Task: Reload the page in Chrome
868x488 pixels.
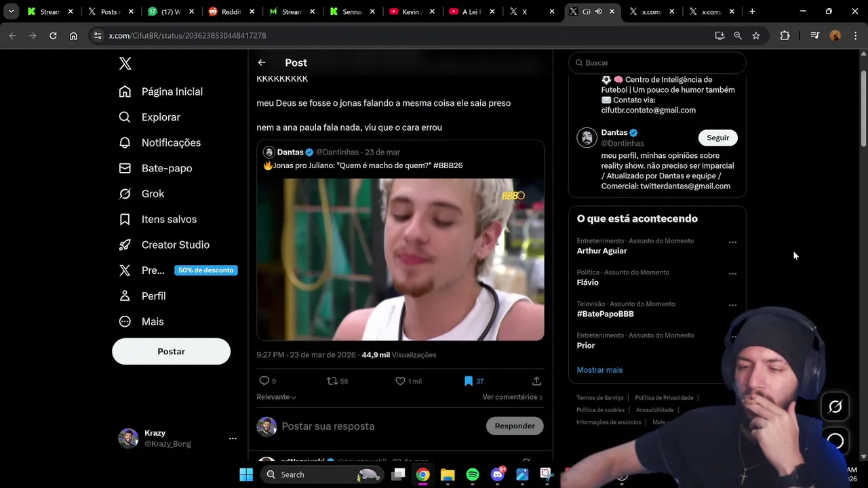Action: (53, 35)
